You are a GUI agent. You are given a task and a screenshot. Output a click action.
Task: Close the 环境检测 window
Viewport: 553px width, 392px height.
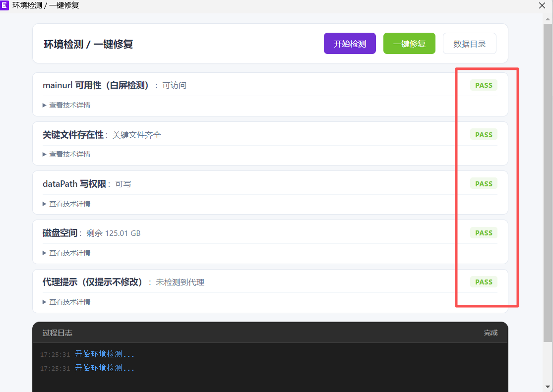click(x=542, y=5)
